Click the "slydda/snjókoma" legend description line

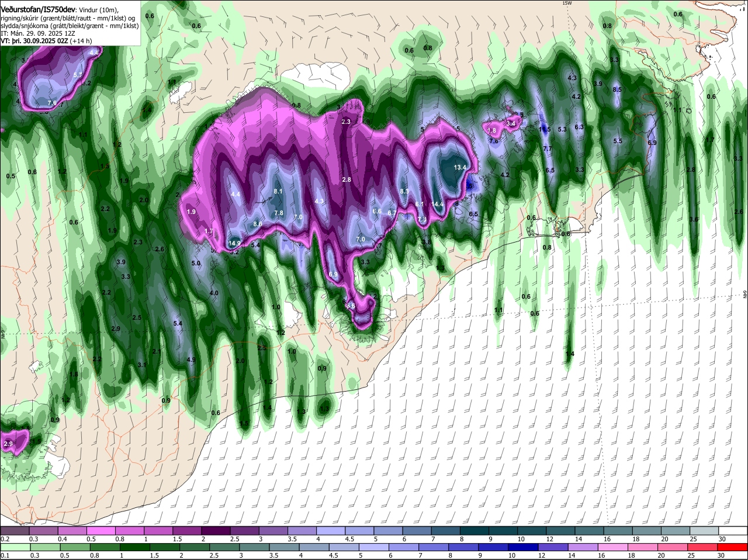[70, 26]
